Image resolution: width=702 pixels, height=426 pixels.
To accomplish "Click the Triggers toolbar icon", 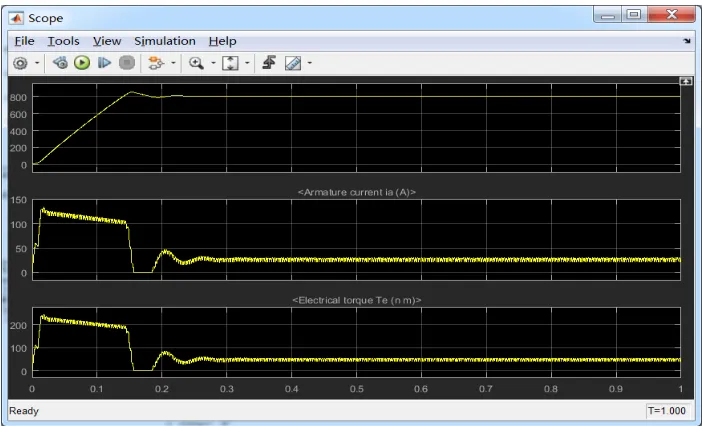I will coord(269,63).
